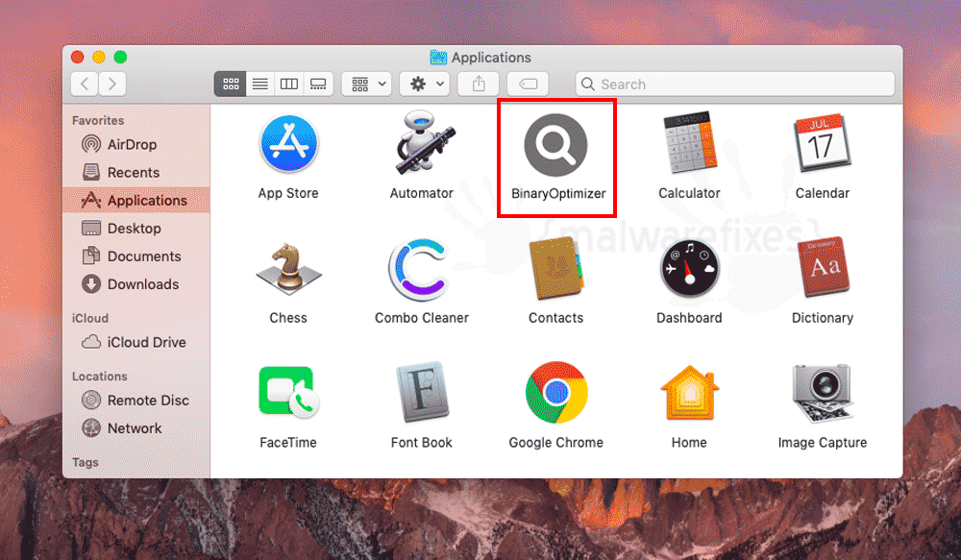Open the gear Action menu dropdown
961x560 pixels.
pos(425,84)
